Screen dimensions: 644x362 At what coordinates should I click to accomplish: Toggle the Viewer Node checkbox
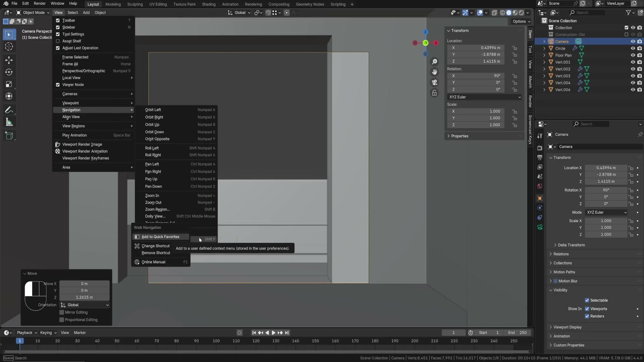click(58, 85)
